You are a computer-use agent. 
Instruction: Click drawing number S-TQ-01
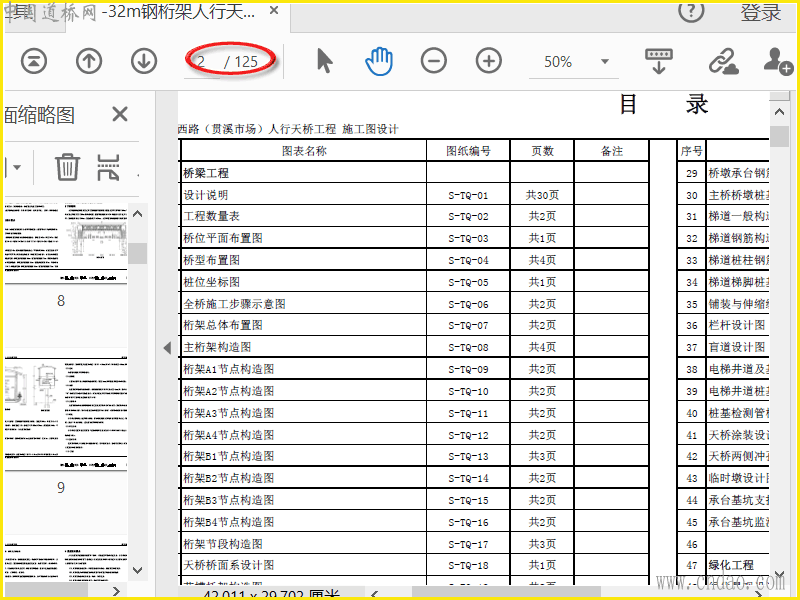[x=468, y=195]
